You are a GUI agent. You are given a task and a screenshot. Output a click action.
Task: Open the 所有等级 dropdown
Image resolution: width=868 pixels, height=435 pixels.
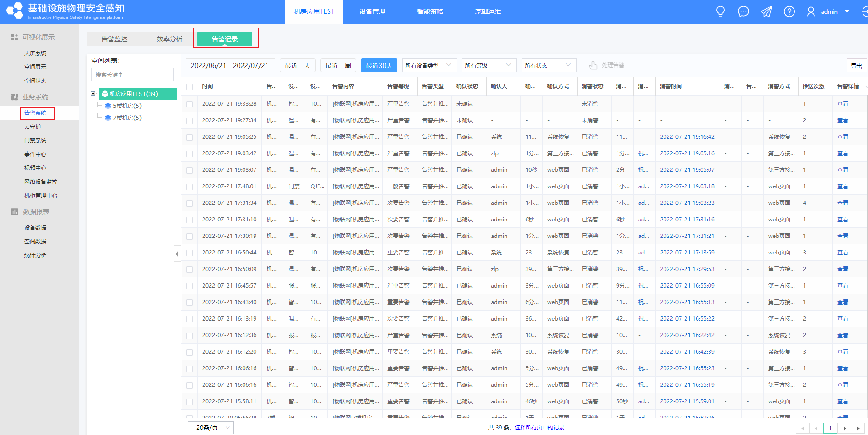tap(487, 65)
